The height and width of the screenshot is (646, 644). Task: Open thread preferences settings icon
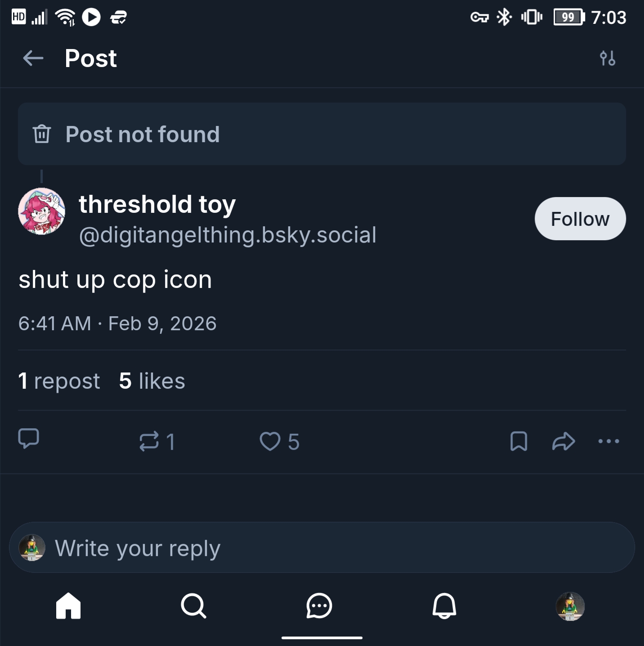(607, 58)
